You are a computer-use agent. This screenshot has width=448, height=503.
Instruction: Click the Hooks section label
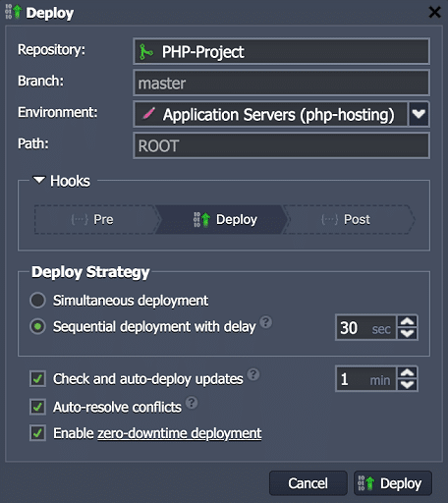tap(70, 181)
